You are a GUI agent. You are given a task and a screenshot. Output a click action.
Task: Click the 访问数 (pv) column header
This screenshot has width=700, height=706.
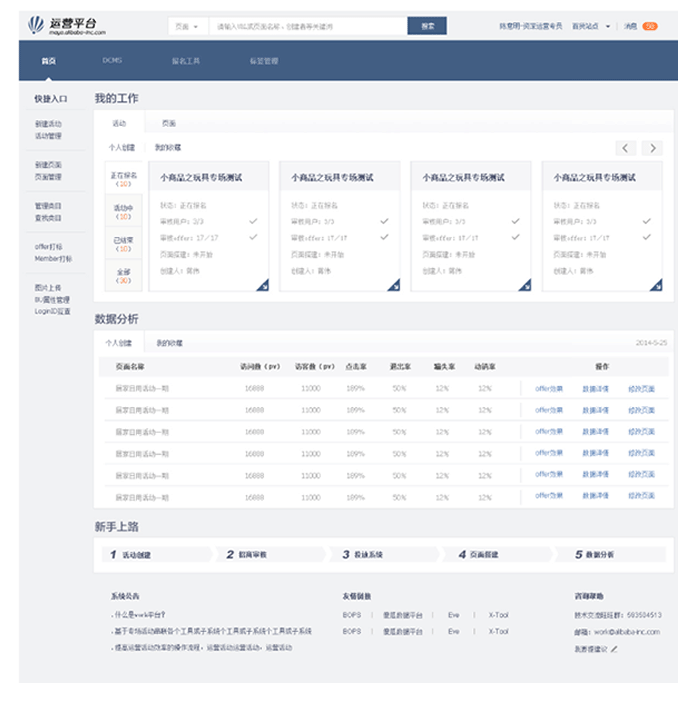260,367
